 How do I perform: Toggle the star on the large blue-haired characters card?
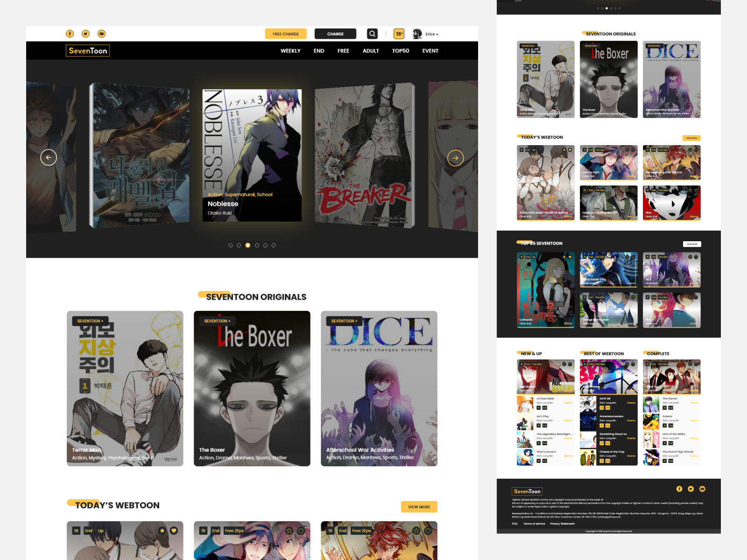pyautogui.click(x=289, y=531)
